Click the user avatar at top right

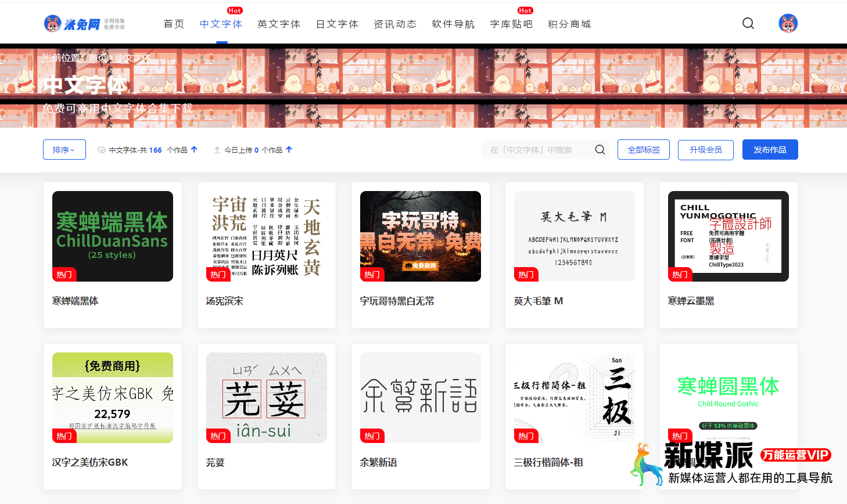[x=788, y=23]
